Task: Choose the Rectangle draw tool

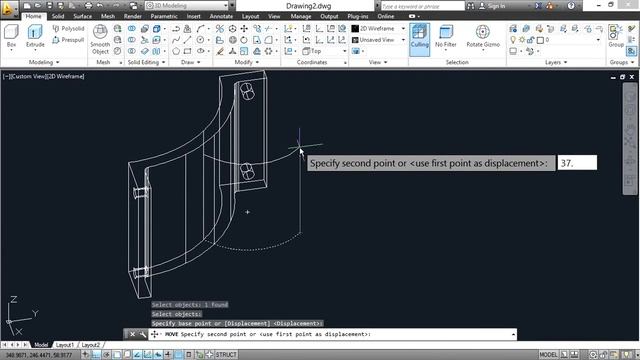Action: 187,51
